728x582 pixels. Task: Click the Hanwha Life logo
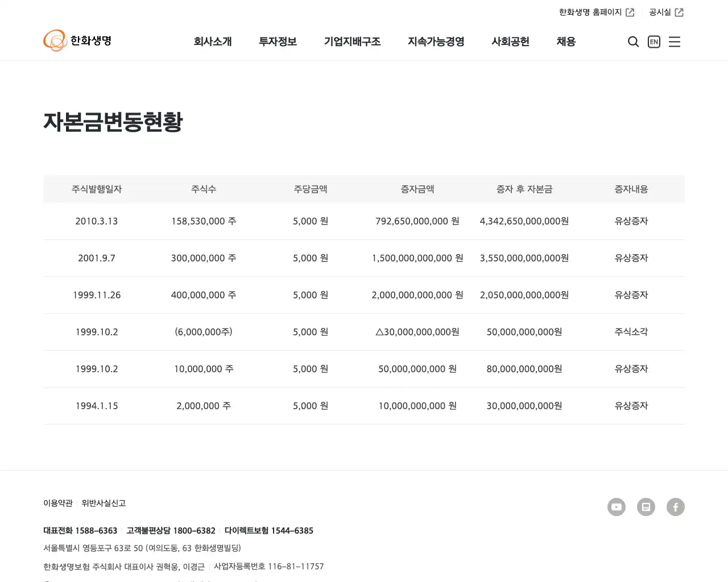point(77,40)
